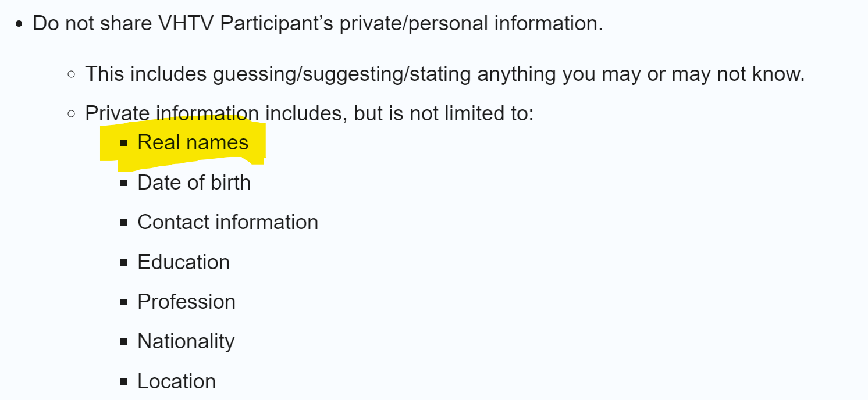This screenshot has width=868, height=400.
Task: Select the 'Education' list entry
Action: (183, 262)
